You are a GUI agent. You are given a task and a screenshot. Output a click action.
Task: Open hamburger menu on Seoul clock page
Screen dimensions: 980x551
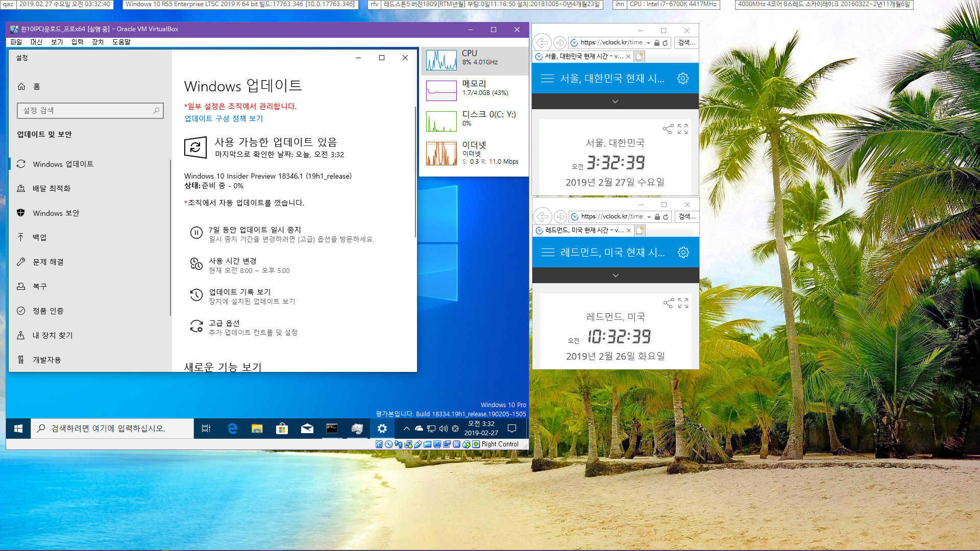coord(547,79)
